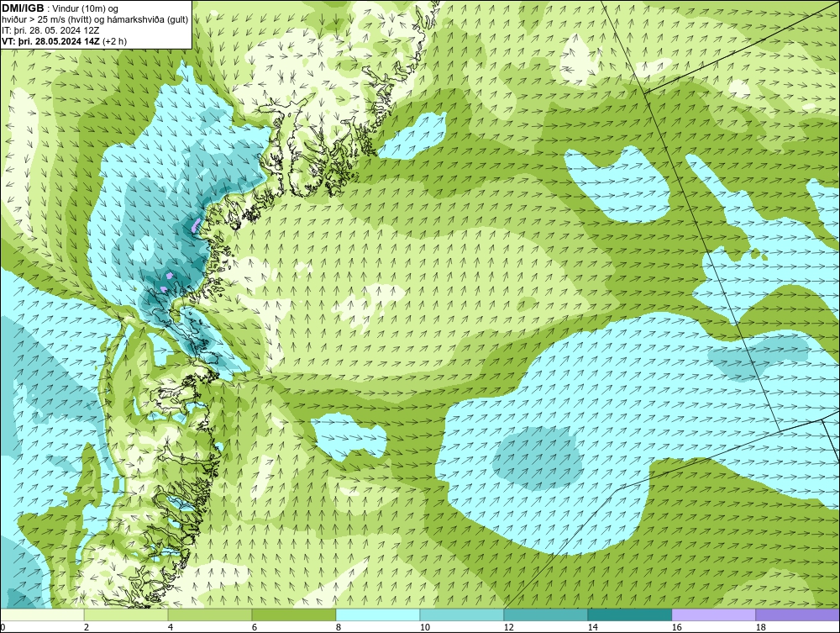Click the 0–2 m/s legend color swatch

coord(42,615)
